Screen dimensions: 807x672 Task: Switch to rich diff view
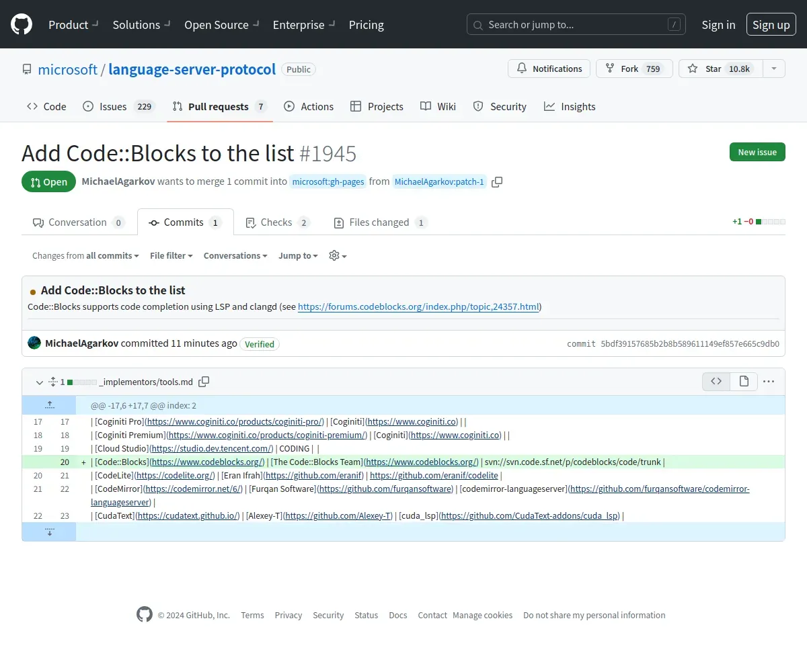pos(744,381)
